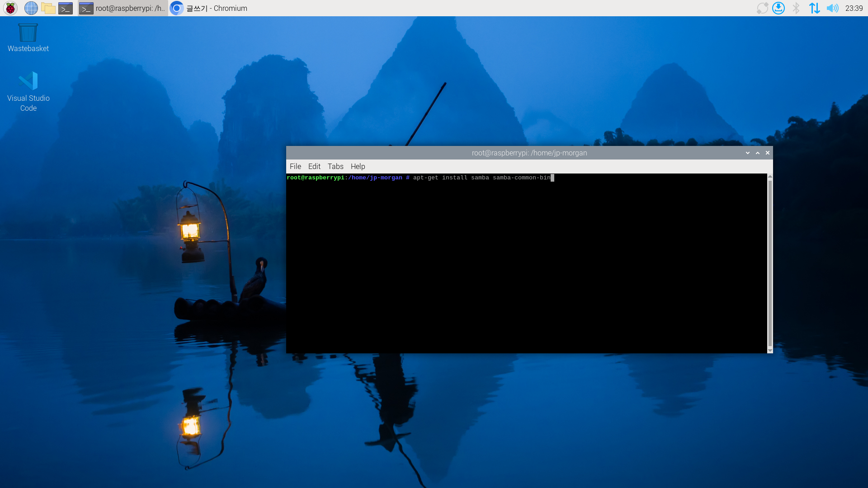Viewport: 868px width, 488px height.
Task: Maximize the terminal window
Action: pyautogui.click(x=758, y=153)
